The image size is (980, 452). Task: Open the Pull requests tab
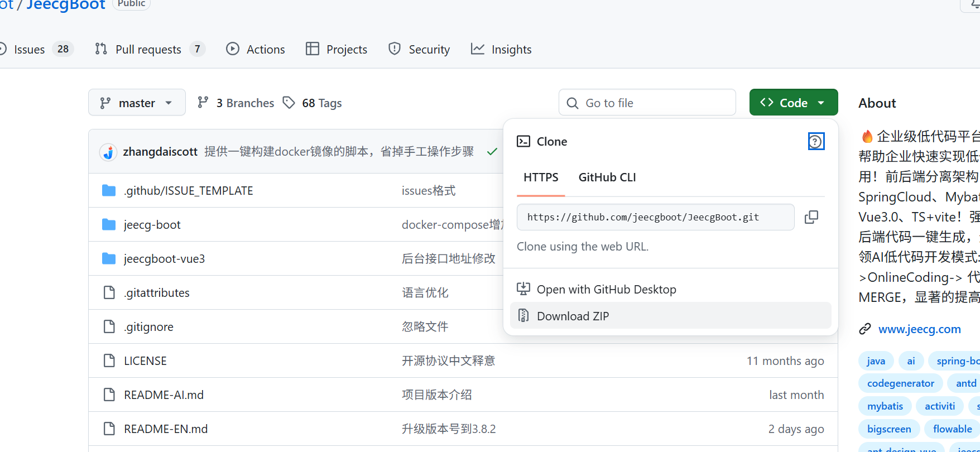pyautogui.click(x=150, y=49)
